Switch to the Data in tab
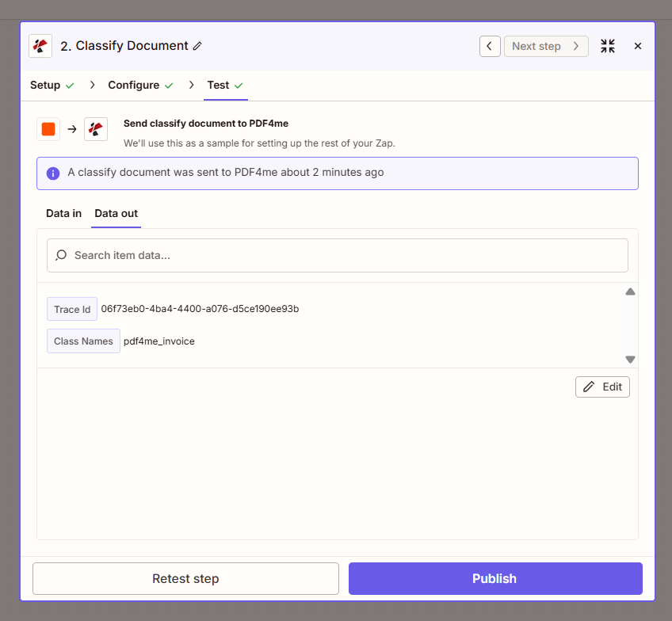The image size is (672, 621). (63, 213)
